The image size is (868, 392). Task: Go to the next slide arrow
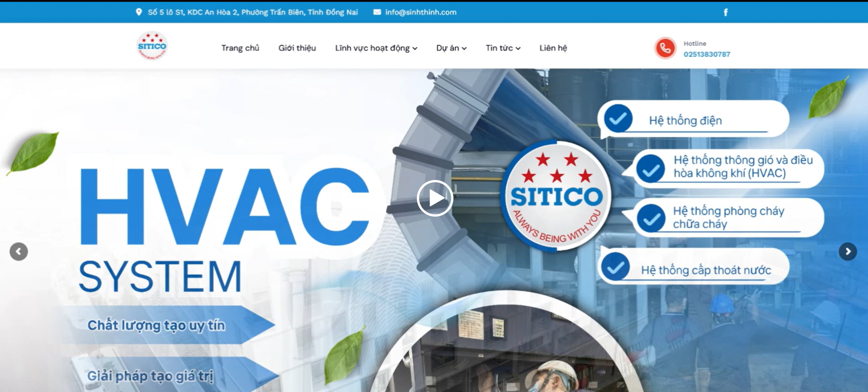[848, 251]
